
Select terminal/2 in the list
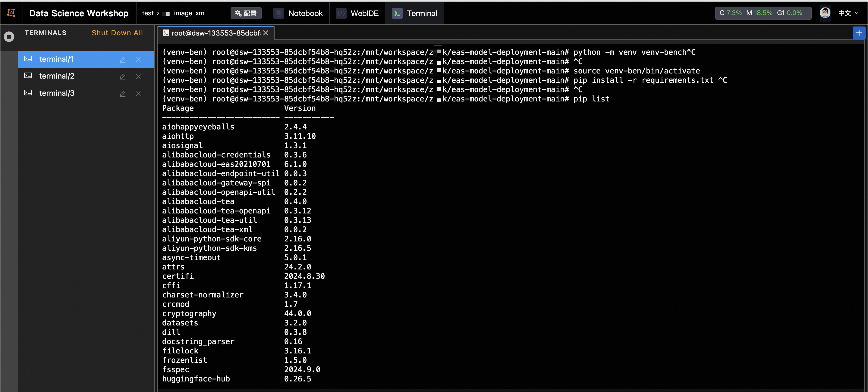(86, 76)
